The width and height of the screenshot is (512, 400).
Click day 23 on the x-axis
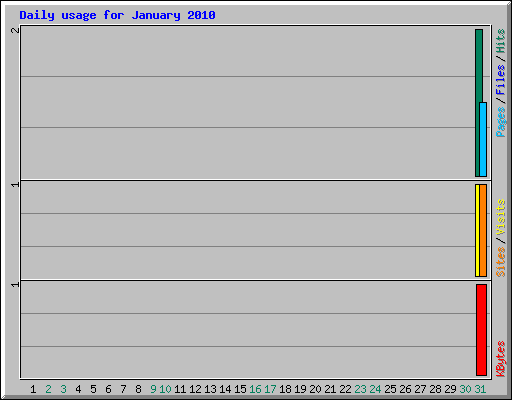360,389
